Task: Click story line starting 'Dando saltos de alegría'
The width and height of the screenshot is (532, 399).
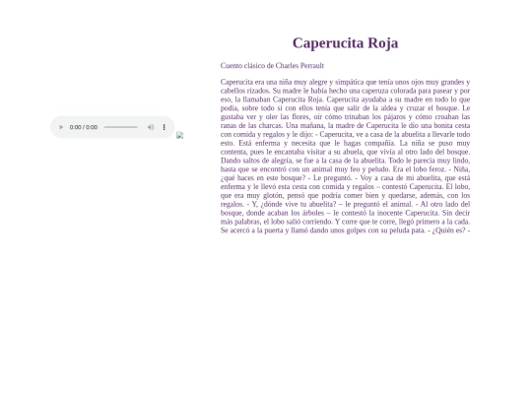Action: [x=346, y=161]
